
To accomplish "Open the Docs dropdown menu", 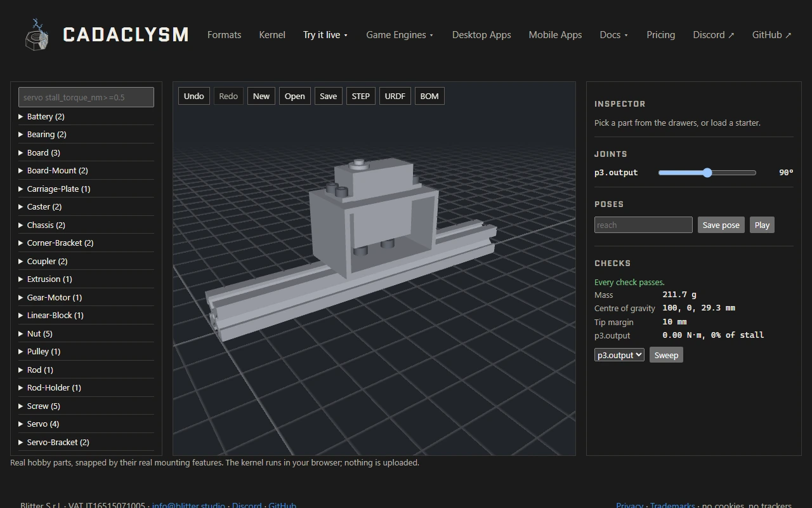I will tap(614, 35).
